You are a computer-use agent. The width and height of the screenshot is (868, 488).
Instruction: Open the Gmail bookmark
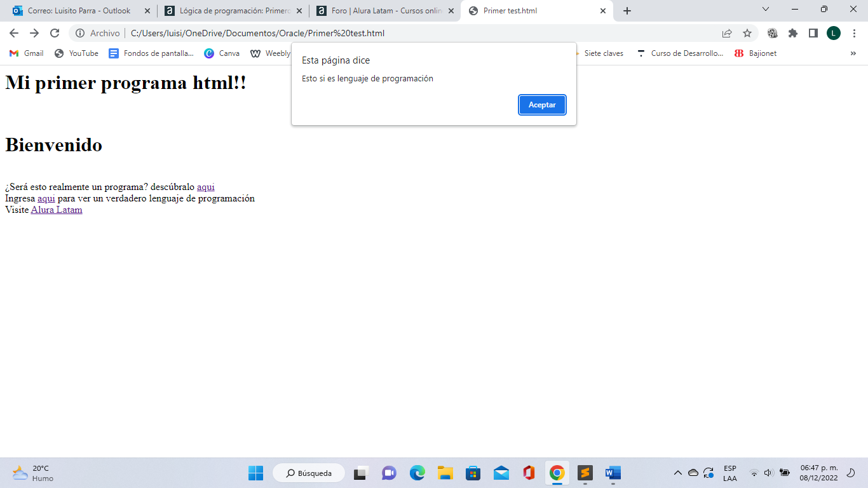27,53
